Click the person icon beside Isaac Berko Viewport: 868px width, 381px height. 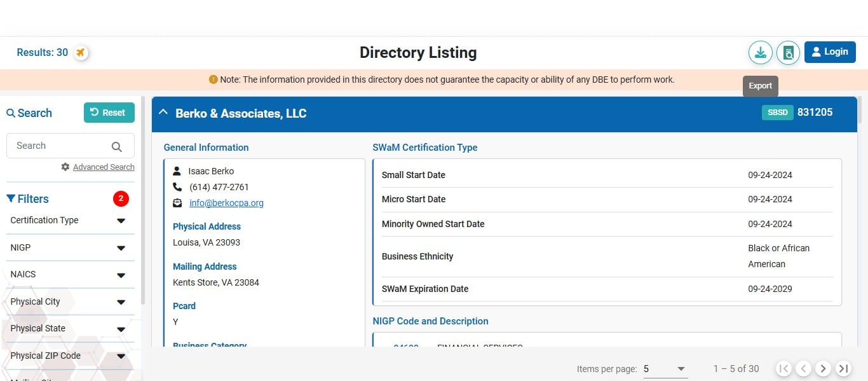[x=177, y=171]
